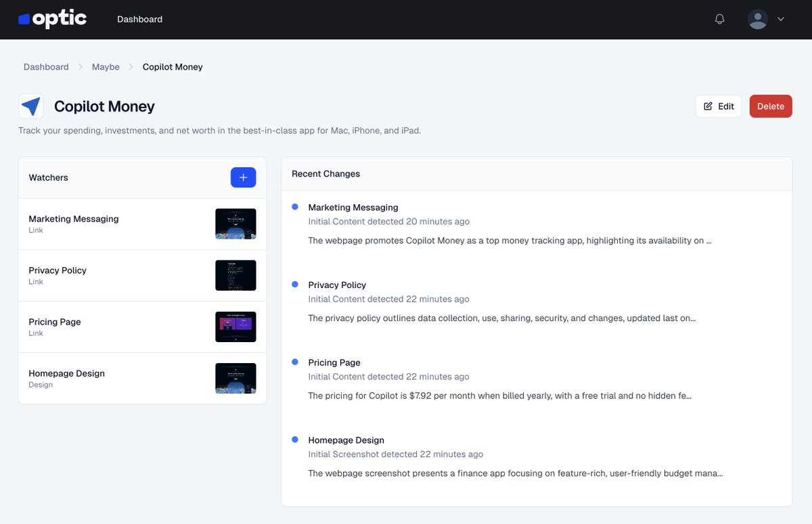The width and height of the screenshot is (812, 524).
Task: Open the Pricing Page watcher
Action: tap(142, 327)
